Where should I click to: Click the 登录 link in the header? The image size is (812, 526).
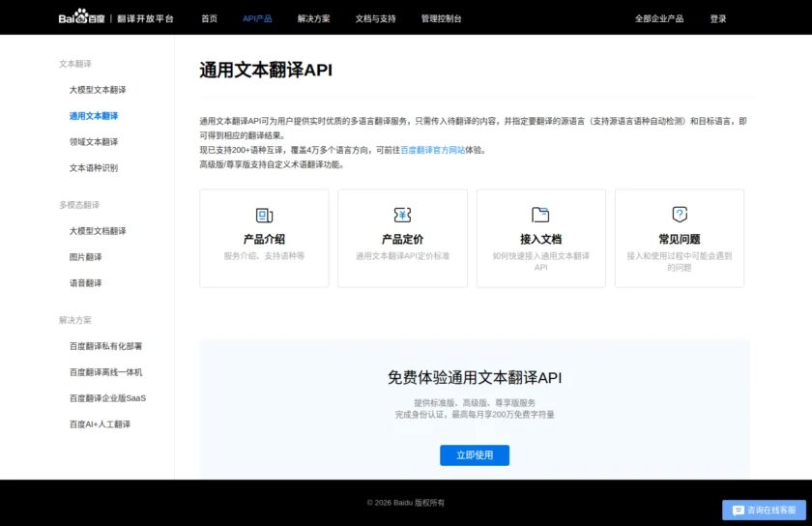(717, 18)
